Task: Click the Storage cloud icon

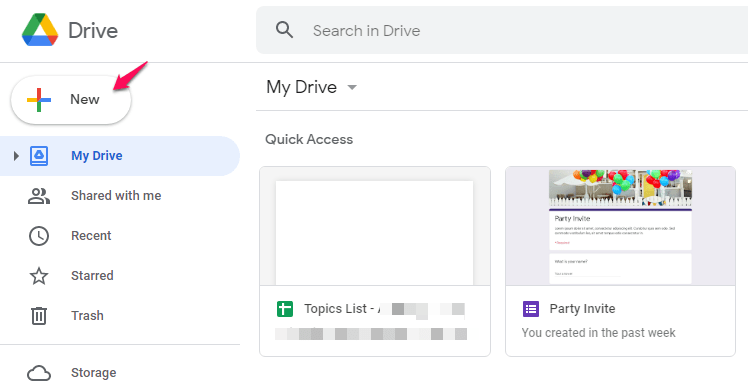Action: (x=39, y=373)
